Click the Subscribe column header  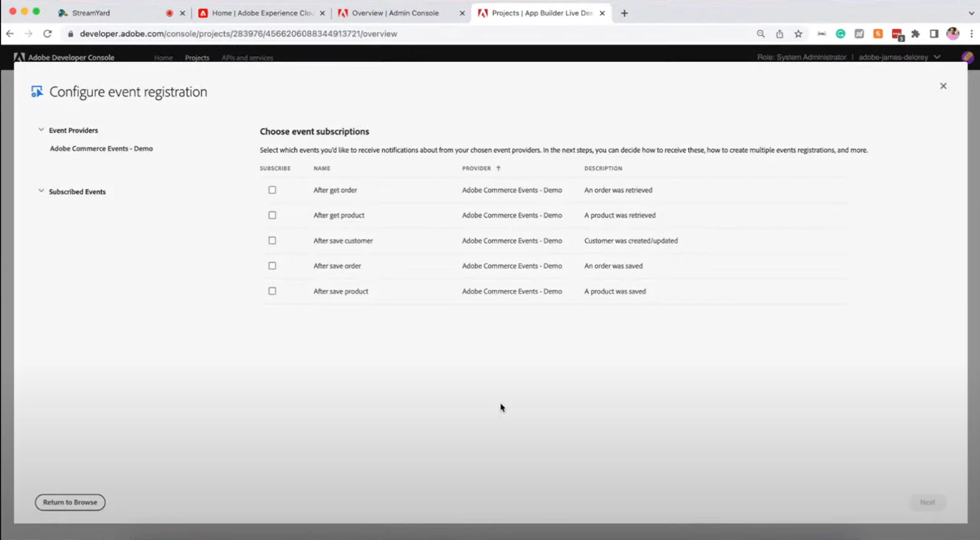coord(275,168)
